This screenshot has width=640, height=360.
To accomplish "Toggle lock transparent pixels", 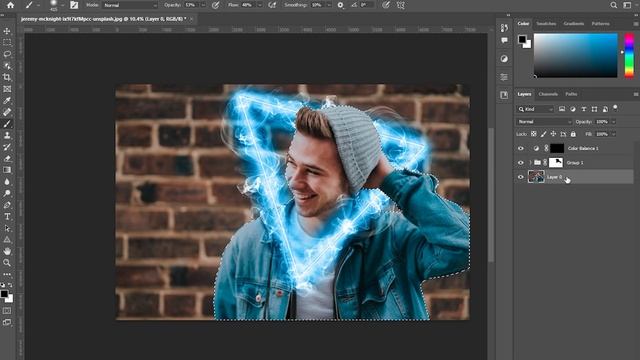I will pos(533,134).
